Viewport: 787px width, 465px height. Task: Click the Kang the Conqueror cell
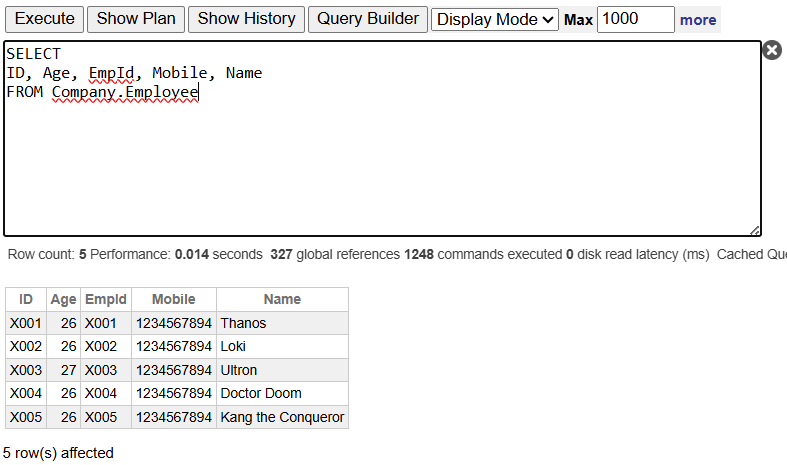point(282,417)
